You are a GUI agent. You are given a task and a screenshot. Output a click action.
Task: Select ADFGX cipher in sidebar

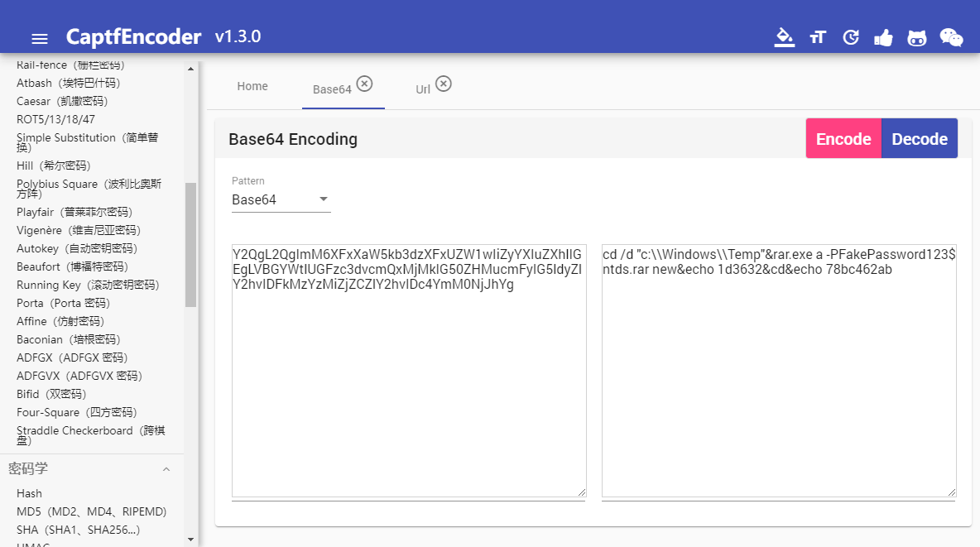(72, 357)
